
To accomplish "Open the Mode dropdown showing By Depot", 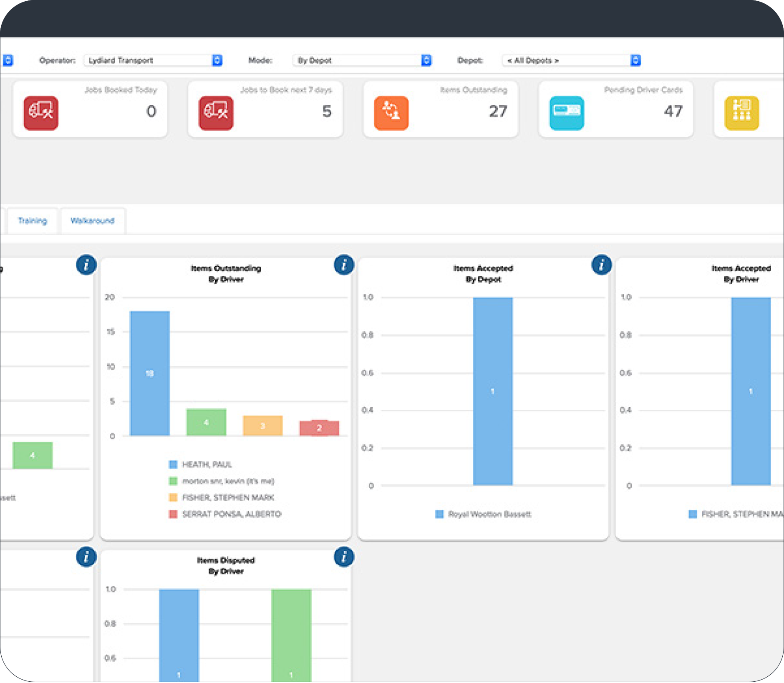I will [x=362, y=60].
